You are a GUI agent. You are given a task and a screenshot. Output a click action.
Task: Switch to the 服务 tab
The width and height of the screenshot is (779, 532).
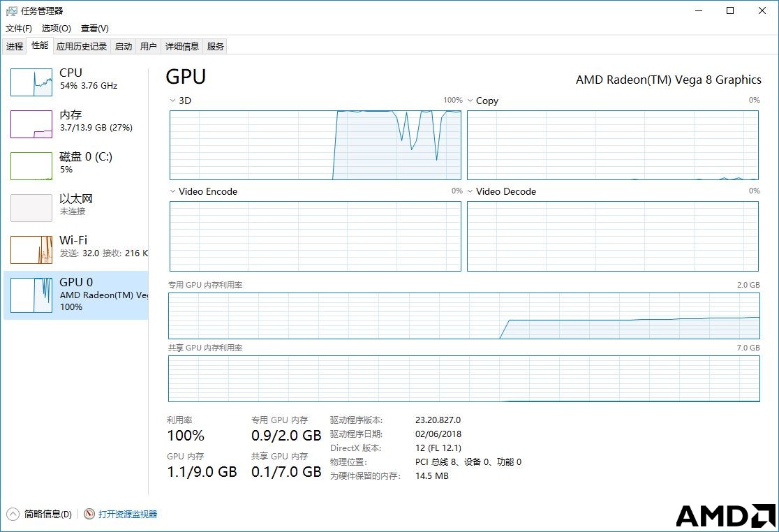click(215, 46)
